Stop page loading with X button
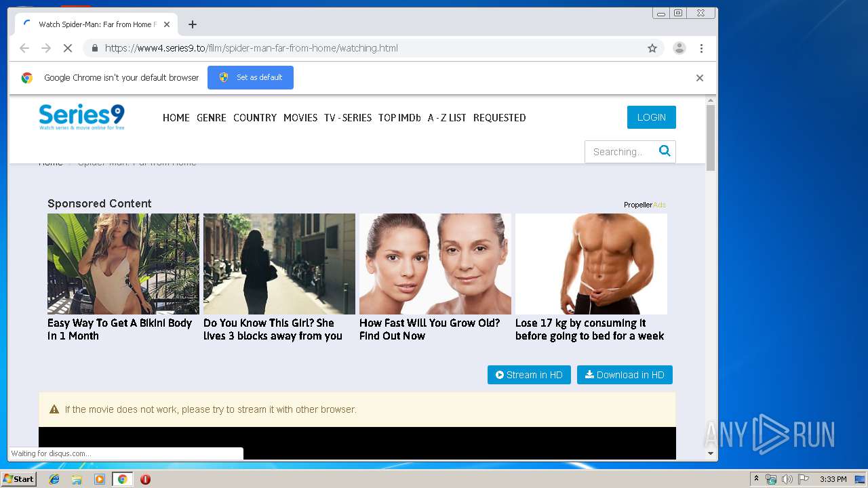Viewport: 868px width, 488px height. click(x=68, y=48)
